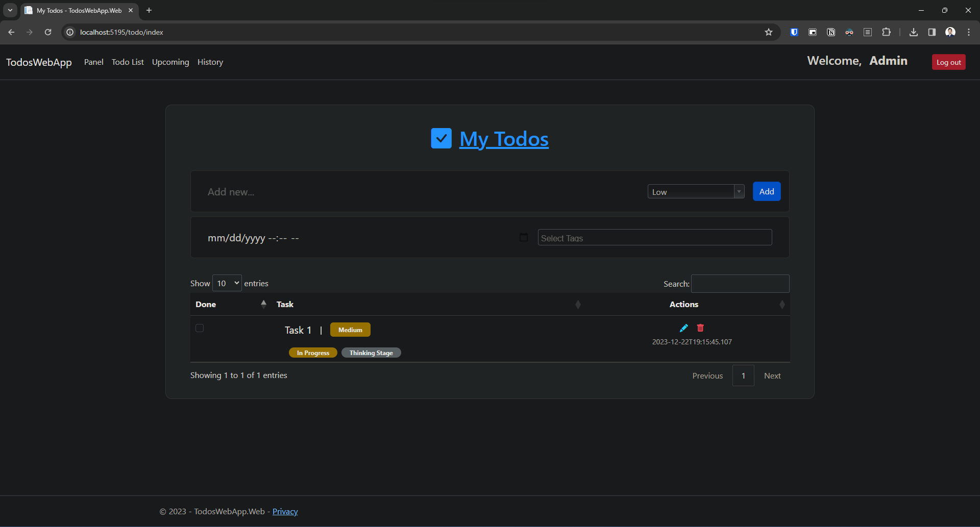Go forward in browser history

[x=30, y=32]
